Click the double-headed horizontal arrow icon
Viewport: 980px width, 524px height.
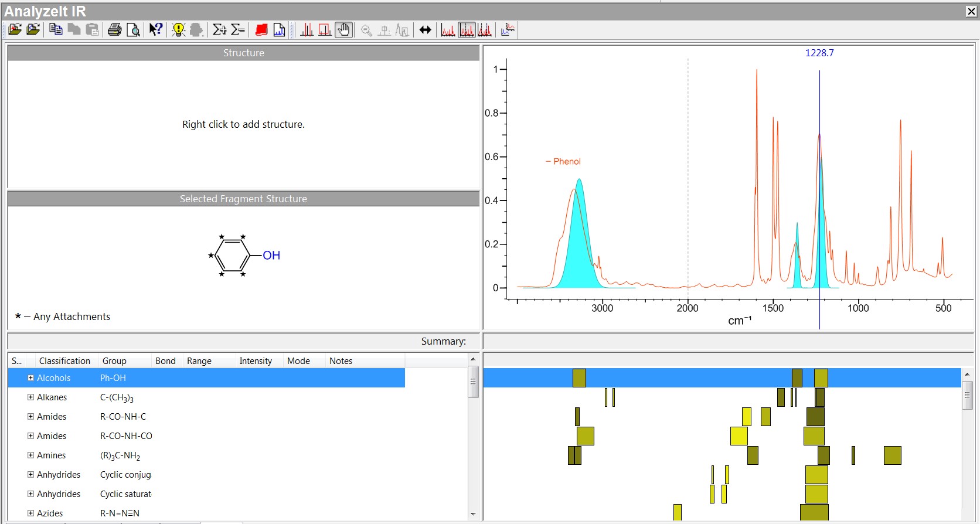tap(426, 30)
